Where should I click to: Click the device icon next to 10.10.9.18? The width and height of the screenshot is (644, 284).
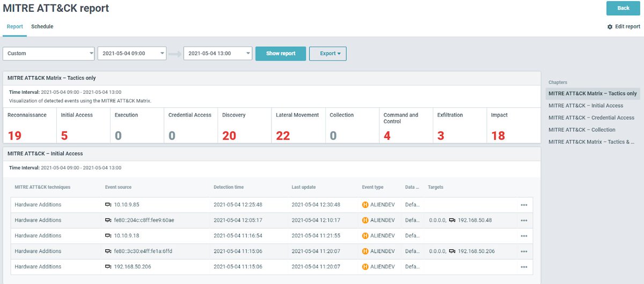tap(108, 236)
